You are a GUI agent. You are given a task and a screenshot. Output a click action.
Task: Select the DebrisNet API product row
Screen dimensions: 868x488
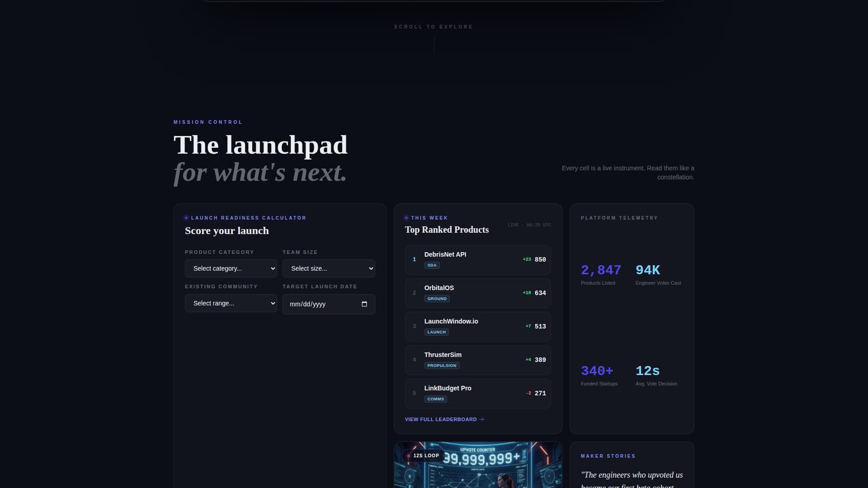[478, 260]
